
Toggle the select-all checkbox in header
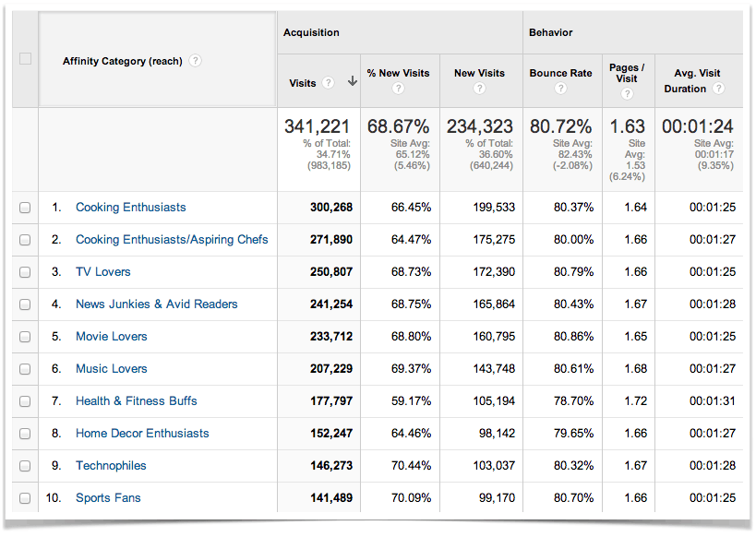click(x=25, y=57)
